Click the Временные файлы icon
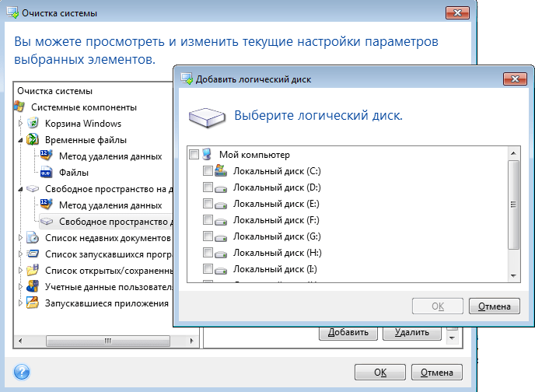Screen dimensions: 535x392 33,139
